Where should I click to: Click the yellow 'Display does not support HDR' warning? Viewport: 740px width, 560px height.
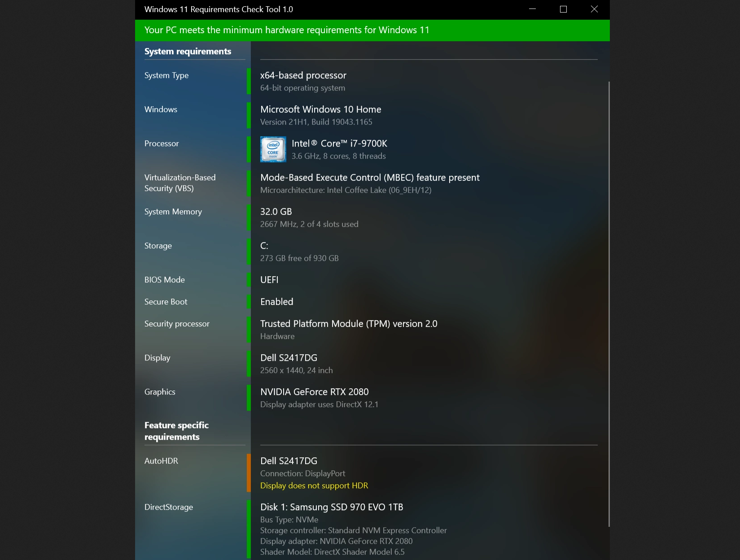click(x=314, y=486)
